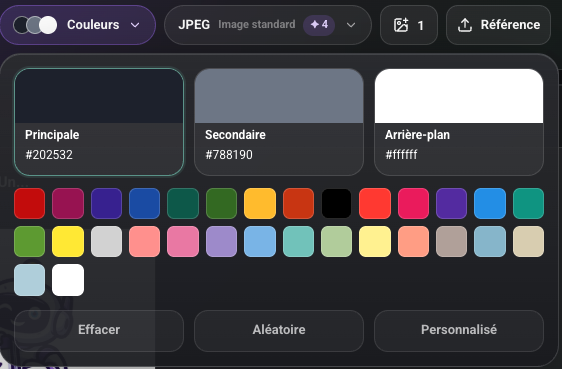Open the Couleurs dropdown

pos(77,25)
